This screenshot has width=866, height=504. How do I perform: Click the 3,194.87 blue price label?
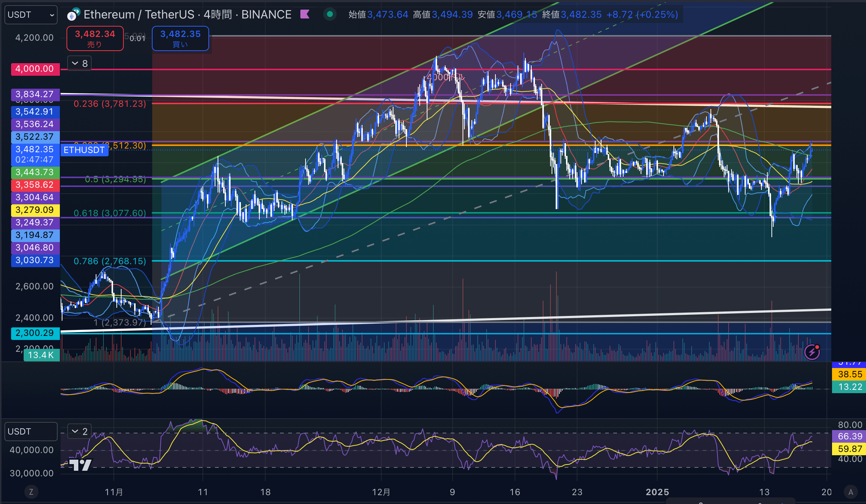point(35,235)
